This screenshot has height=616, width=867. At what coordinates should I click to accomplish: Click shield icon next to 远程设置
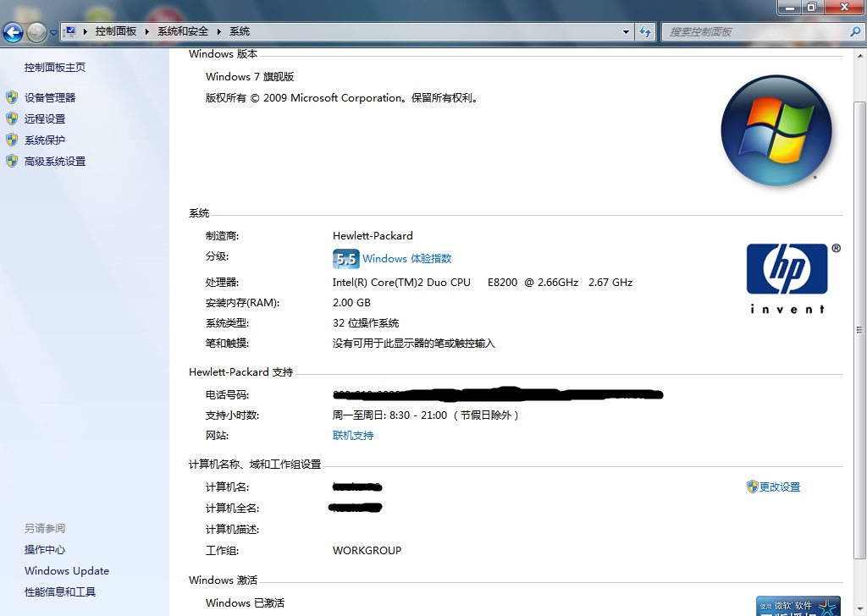tap(12, 118)
